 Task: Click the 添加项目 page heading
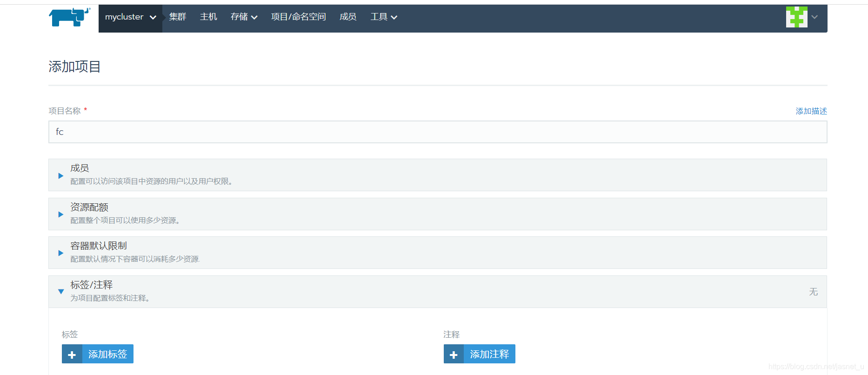tap(74, 67)
